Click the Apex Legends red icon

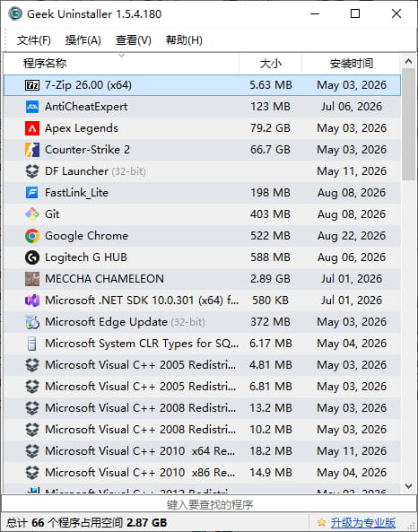(x=32, y=128)
